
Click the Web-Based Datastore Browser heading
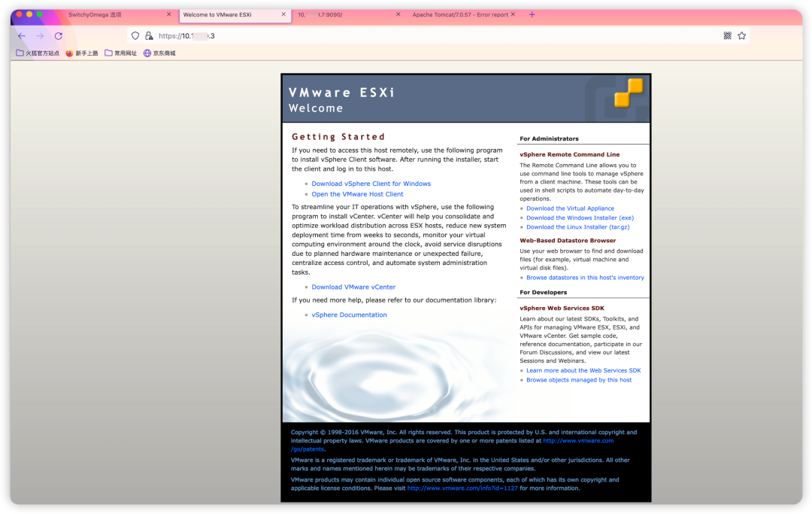(x=568, y=240)
